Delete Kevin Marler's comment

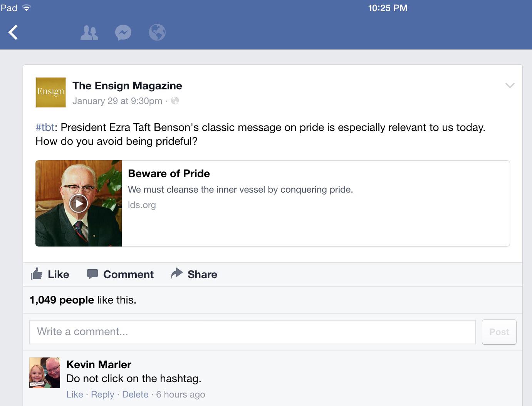(x=135, y=394)
